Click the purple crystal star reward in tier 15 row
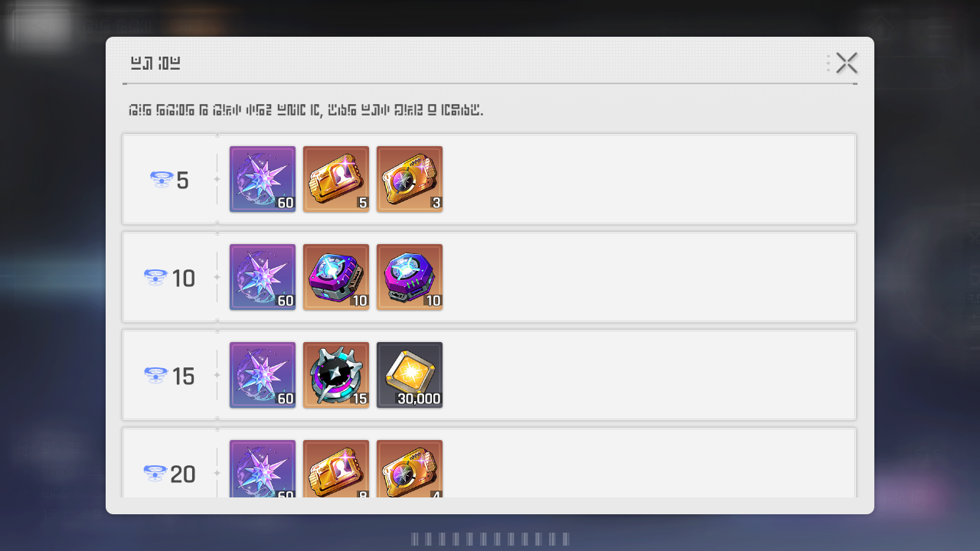The height and width of the screenshot is (551, 980). 263,375
